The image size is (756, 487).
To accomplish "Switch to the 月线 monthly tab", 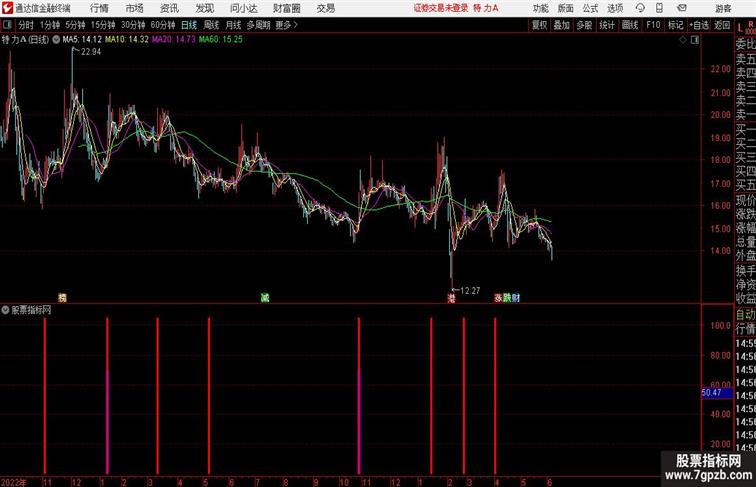I will click(233, 25).
